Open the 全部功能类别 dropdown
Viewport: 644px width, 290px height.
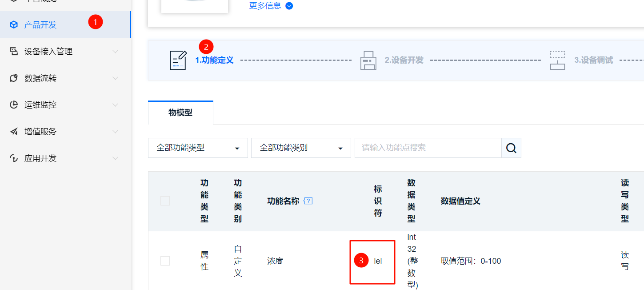pos(301,148)
